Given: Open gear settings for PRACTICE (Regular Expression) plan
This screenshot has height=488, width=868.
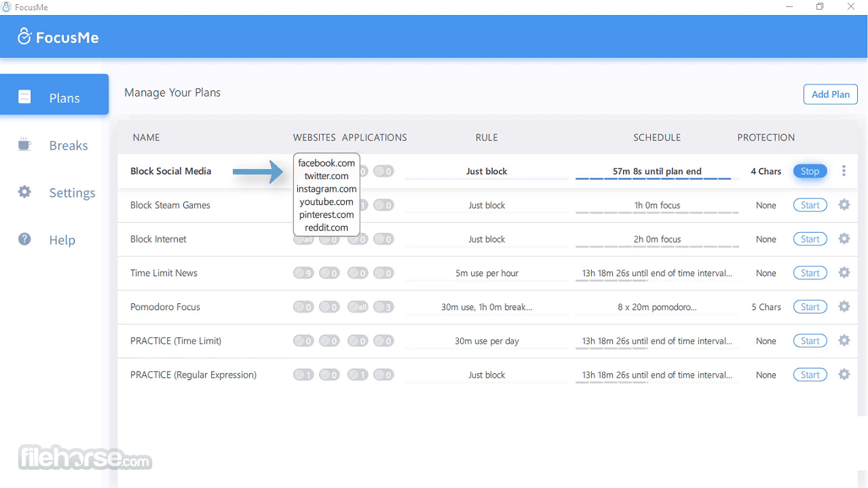Looking at the screenshot, I should point(844,375).
